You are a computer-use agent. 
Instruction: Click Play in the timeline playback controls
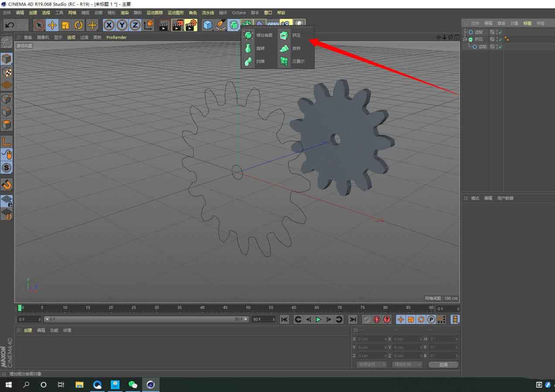pos(318,319)
